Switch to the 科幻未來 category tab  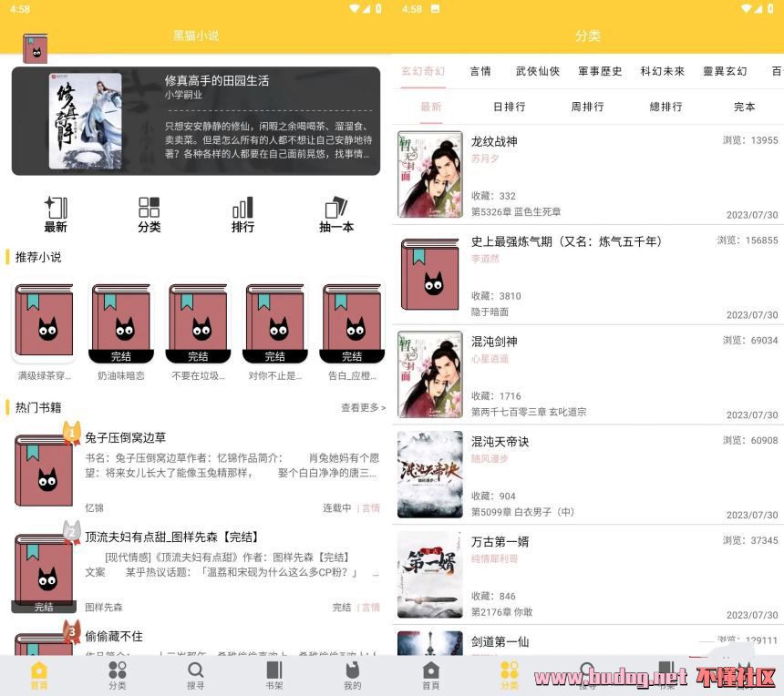pos(663,71)
